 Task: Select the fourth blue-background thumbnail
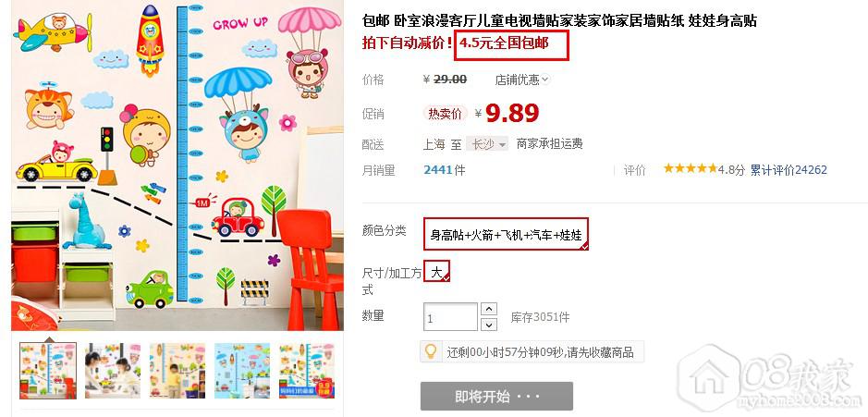[x=242, y=371]
